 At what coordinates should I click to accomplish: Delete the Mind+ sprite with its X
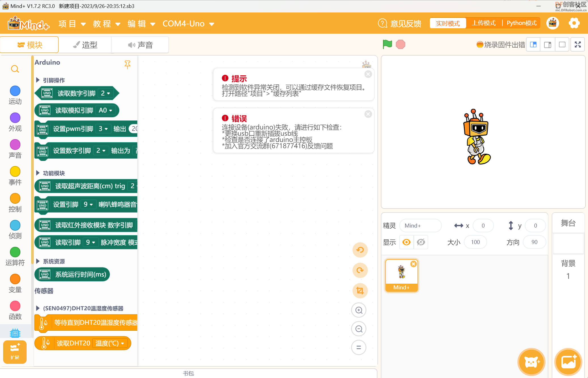[413, 264]
